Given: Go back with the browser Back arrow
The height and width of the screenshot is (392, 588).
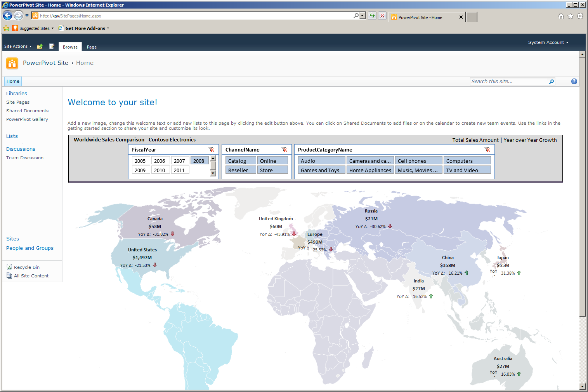Looking at the screenshot, I should (7, 16).
